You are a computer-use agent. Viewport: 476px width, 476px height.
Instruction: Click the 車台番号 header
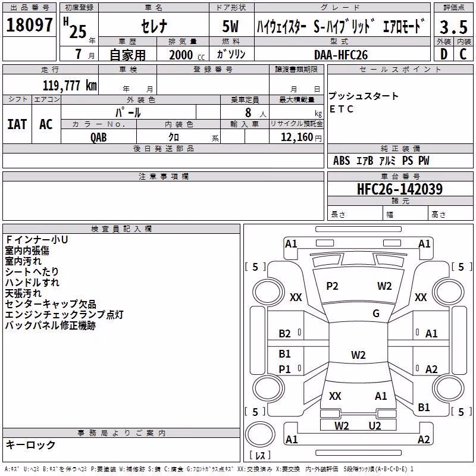click(400, 176)
